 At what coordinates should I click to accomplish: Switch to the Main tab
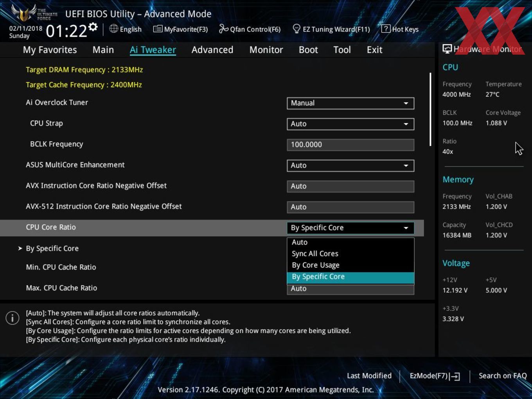pos(103,50)
